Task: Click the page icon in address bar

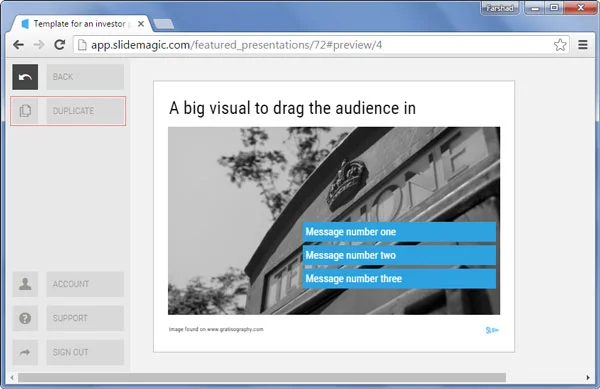Action: [82, 45]
